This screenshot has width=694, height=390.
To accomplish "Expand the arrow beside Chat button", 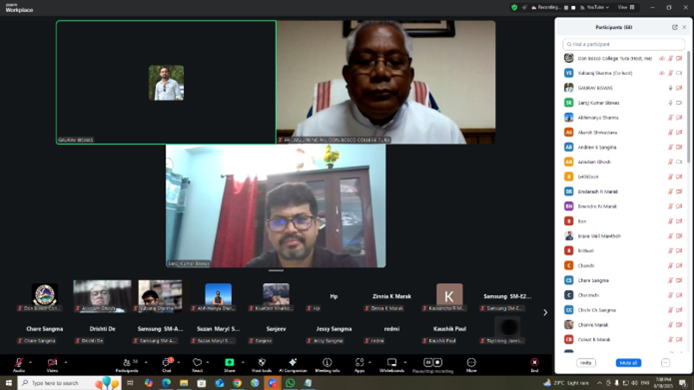I will (x=178, y=363).
